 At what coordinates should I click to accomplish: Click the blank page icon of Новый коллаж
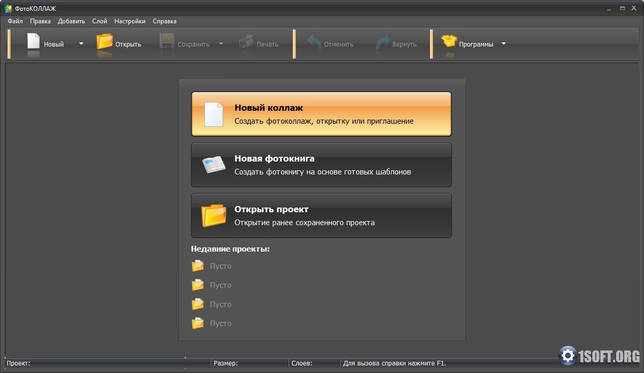pyautogui.click(x=214, y=114)
